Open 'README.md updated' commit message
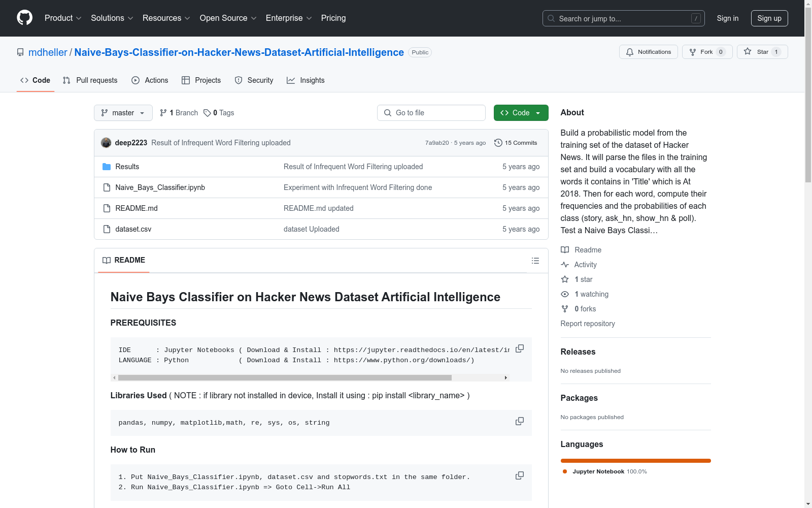The width and height of the screenshot is (812, 508). pos(319,208)
